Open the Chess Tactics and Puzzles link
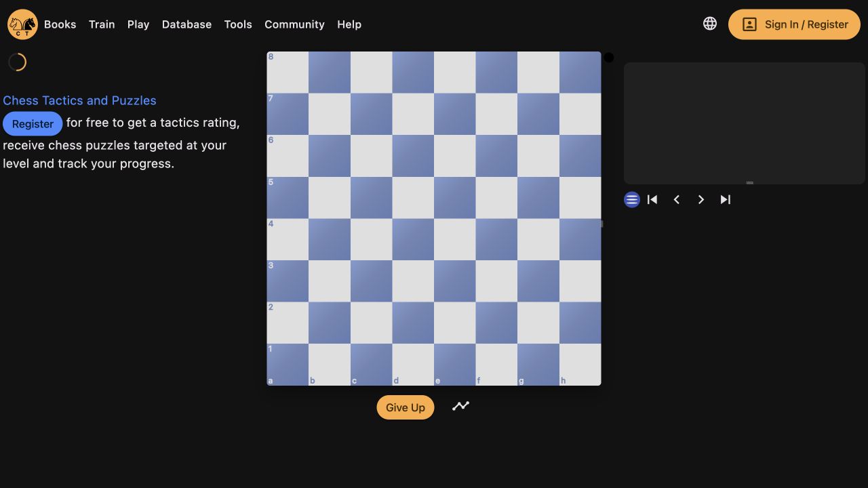The width and height of the screenshot is (868, 488). 79,100
